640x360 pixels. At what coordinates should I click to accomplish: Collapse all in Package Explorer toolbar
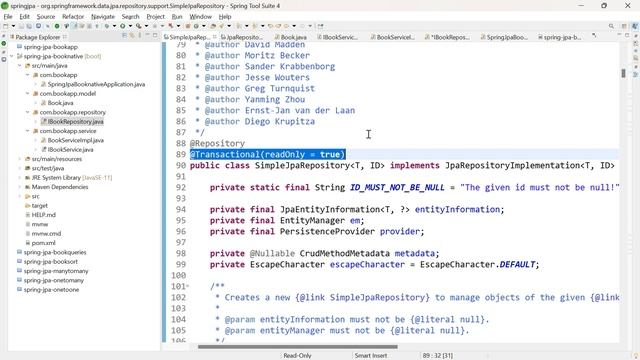[124, 36]
